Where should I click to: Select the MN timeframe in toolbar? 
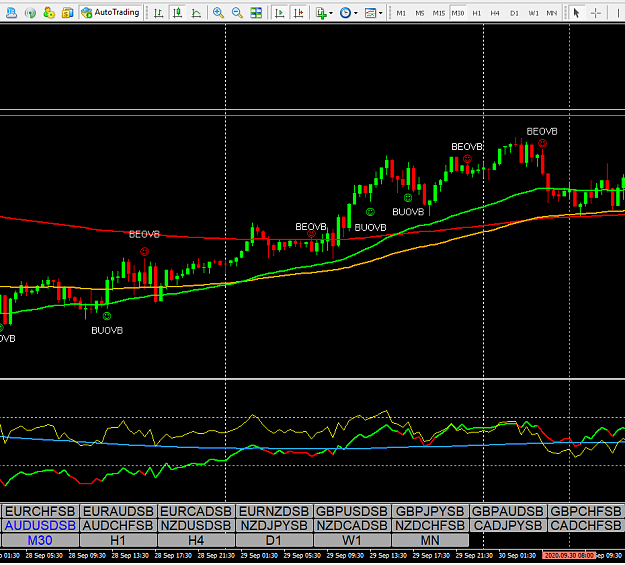552,13
